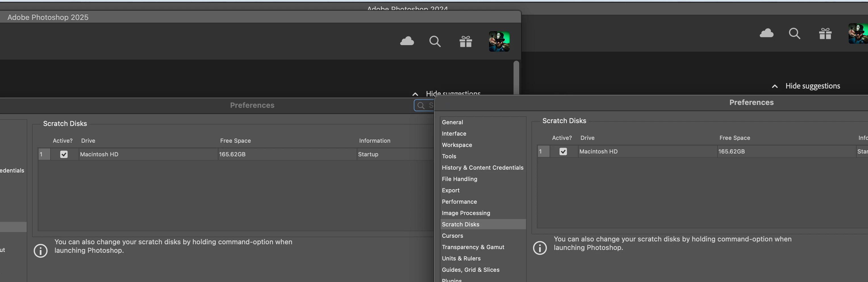Collapse Hide suggestions in Photoshop 2024 window
868x282 pixels.
(806, 86)
